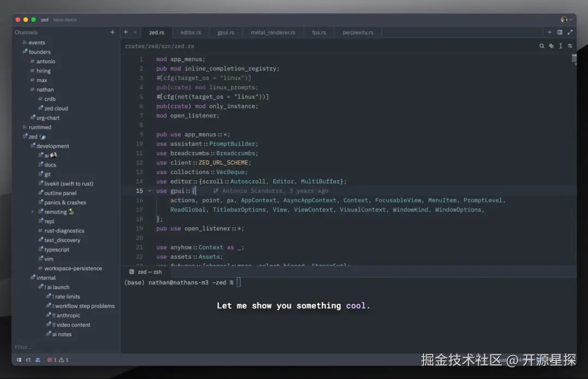
Task: Toggle the project panel from status bar
Action: [19, 359]
